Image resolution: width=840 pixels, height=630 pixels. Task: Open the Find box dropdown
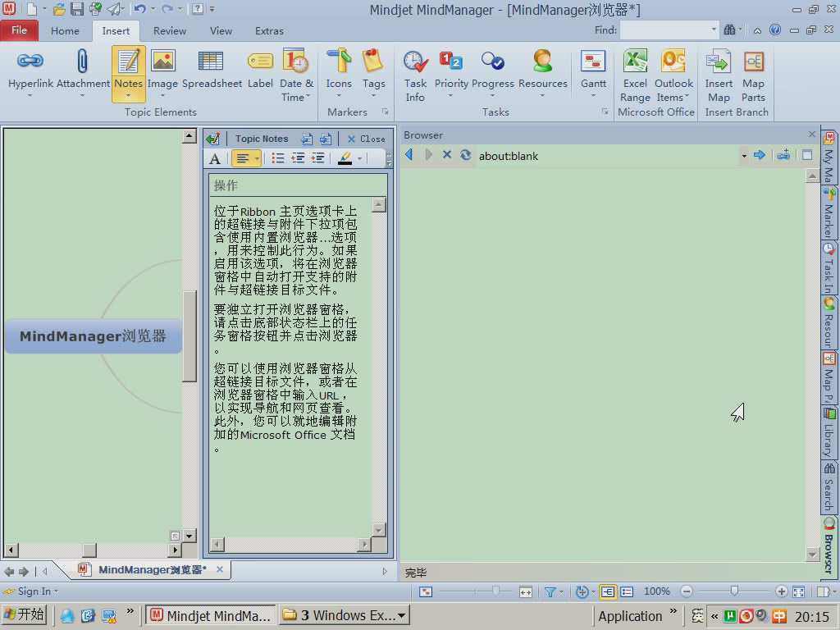point(714,30)
